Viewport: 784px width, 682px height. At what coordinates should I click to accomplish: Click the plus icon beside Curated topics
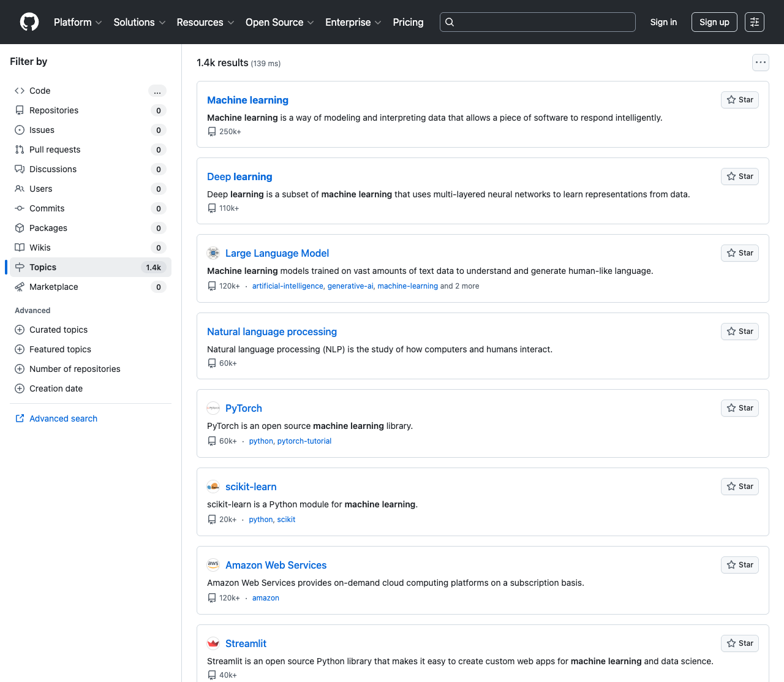[x=20, y=330]
